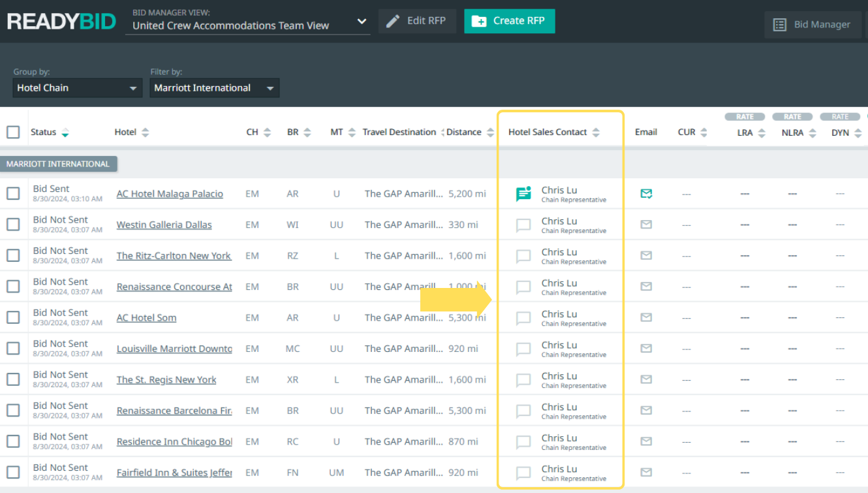Screen dimensions: 868x493
Task: Open Westin Galleria Dallas link
Action: point(164,225)
